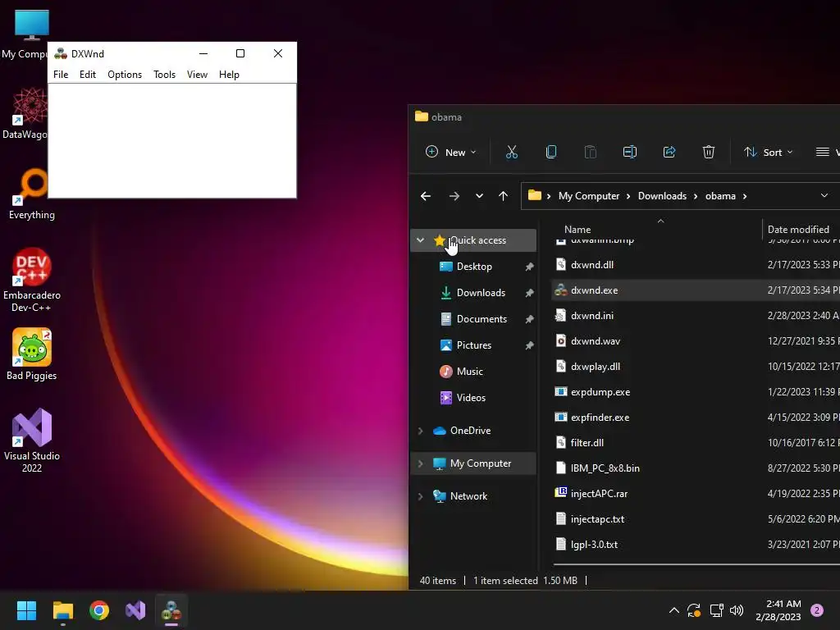Screen dimensions: 840x630
Task: Click the Rename icon in Explorer toolbar
Action: pos(629,152)
